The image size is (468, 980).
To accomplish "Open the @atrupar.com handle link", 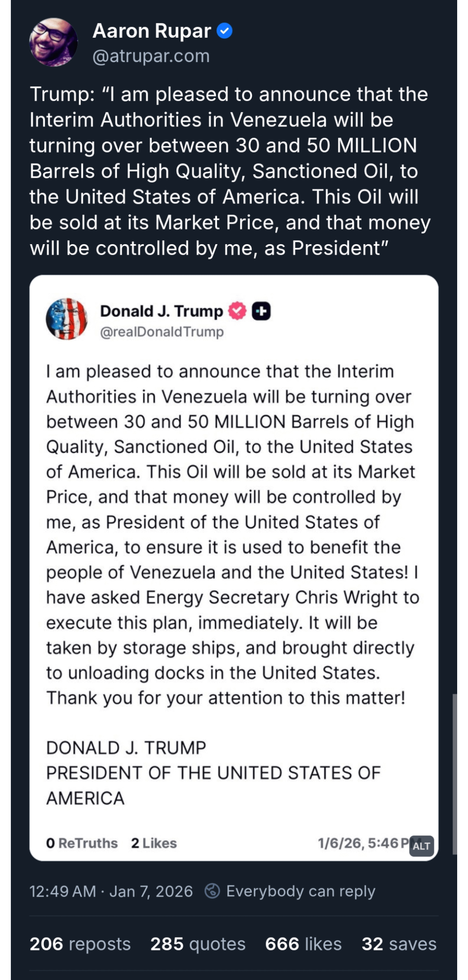I will [151, 56].
